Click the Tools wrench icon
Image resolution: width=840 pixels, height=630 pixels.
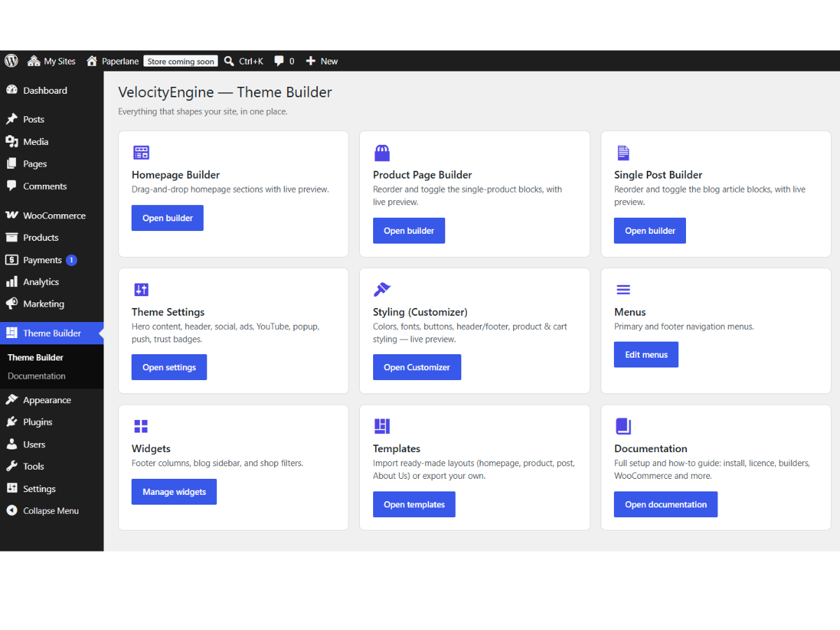pos(11,466)
